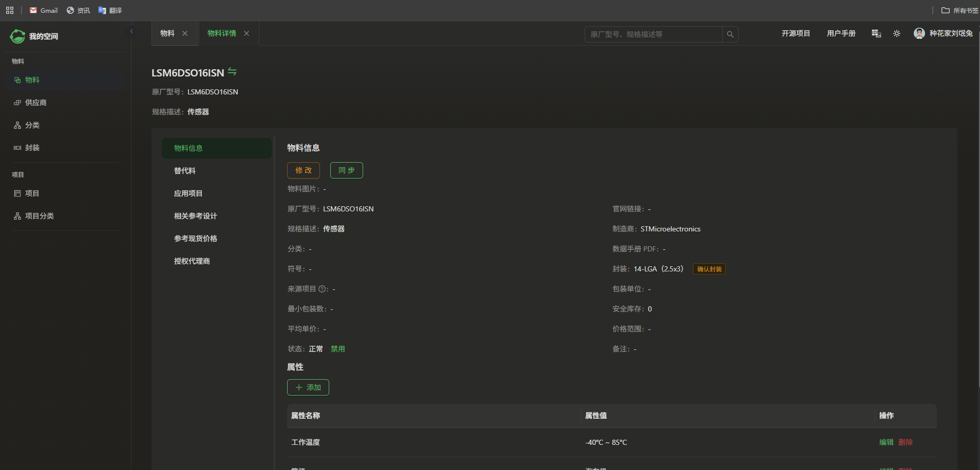Close the 物料详情 tab

pos(247,33)
